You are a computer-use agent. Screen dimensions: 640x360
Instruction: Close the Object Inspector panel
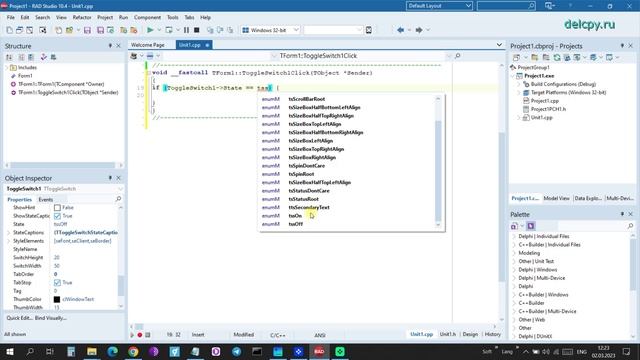pyautogui.click(x=118, y=178)
